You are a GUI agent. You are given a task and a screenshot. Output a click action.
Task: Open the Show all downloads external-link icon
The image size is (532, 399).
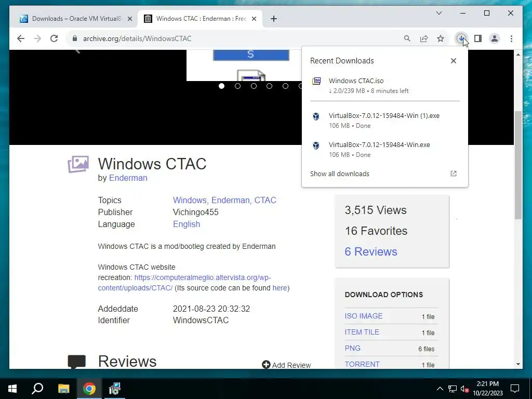(453, 174)
